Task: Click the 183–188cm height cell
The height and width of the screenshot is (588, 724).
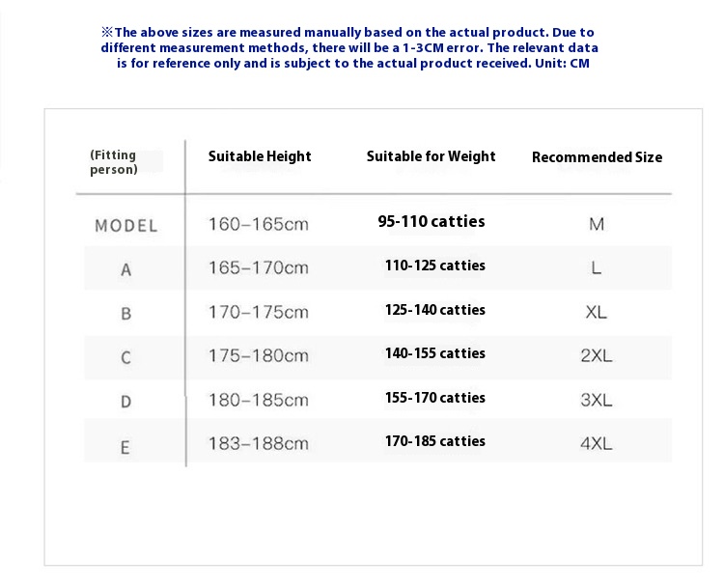Action: pos(258,444)
